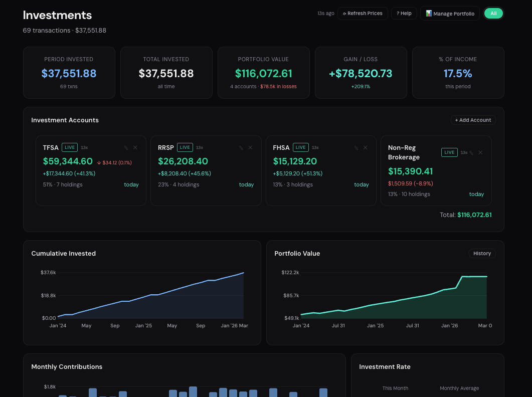Click the TFSA balance $59,344.60
This screenshot has height=397, width=532.
click(x=68, y=161)
